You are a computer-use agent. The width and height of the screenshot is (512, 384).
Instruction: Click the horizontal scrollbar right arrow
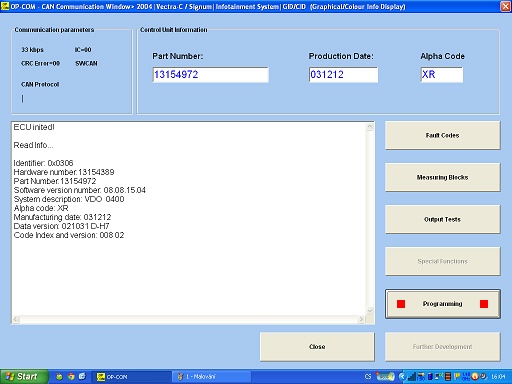click(x=361, y=319)
